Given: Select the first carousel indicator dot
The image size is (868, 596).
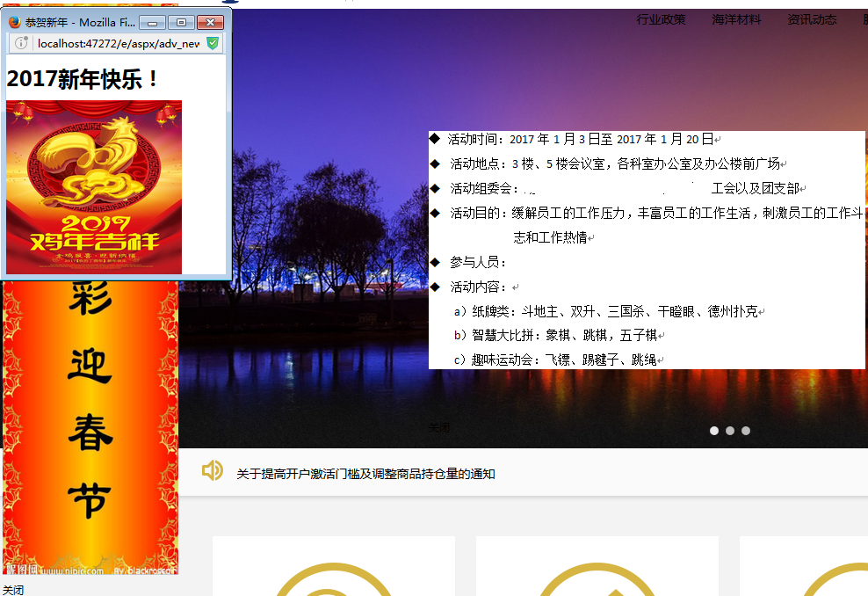Looking at the screenshot, I should (714, 431).
